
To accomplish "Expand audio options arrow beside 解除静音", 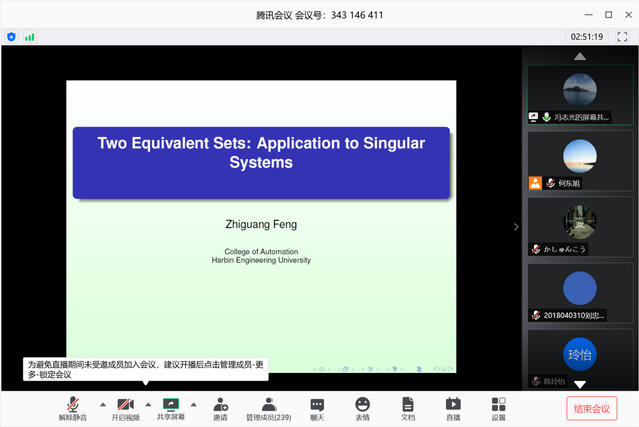I will 102,404.
